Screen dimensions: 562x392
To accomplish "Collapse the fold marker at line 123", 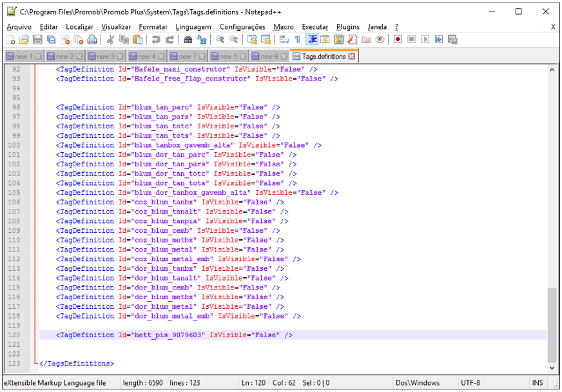I will [35, 364].
